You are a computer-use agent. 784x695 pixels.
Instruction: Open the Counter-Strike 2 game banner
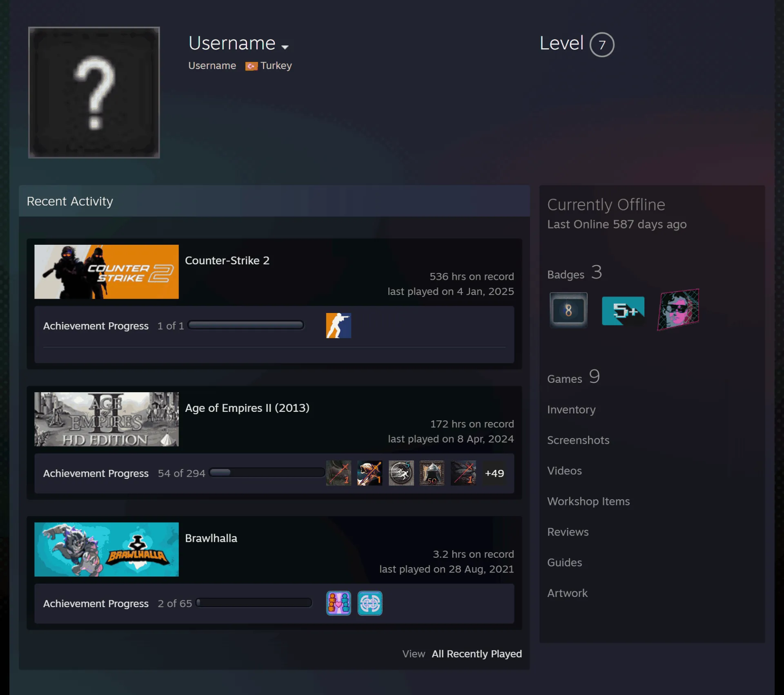click(107, 272)
